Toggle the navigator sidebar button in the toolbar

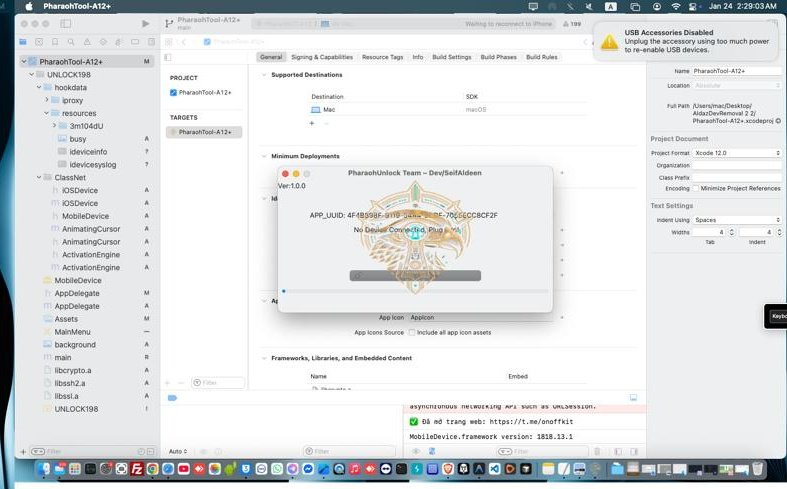tap(66, 24)
